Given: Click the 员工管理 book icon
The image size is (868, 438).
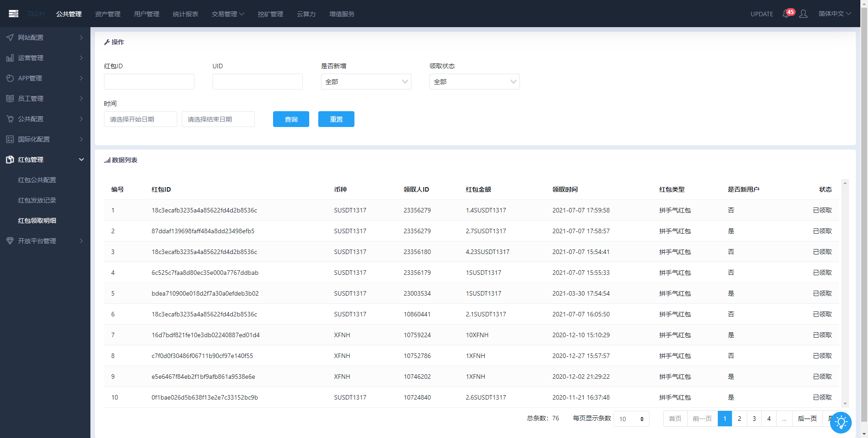Looking at the screenshot, I should 10,99.
